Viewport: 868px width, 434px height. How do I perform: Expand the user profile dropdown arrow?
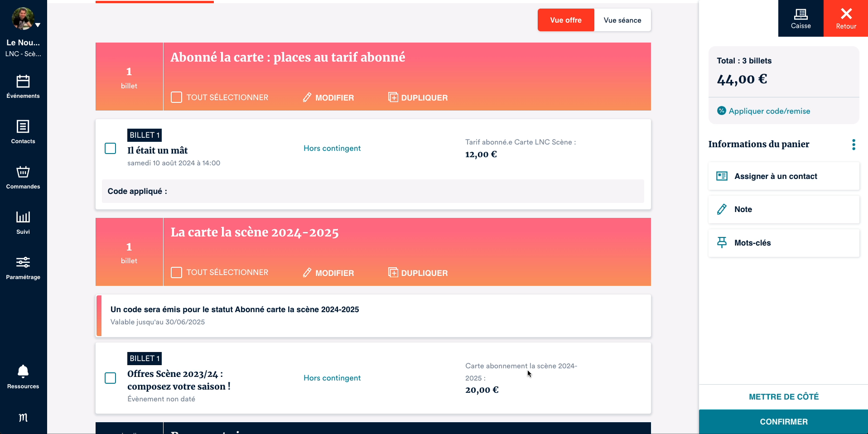click(x=38, y=25)
